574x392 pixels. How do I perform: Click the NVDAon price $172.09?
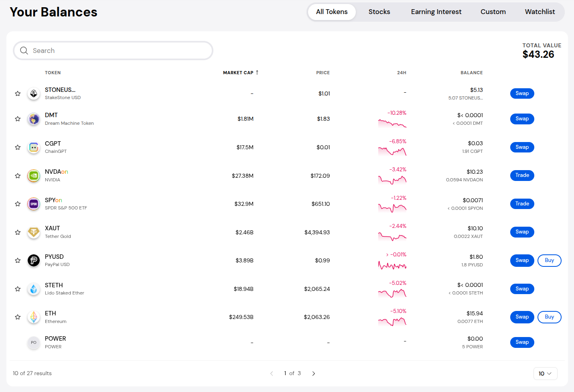(320, 176)
